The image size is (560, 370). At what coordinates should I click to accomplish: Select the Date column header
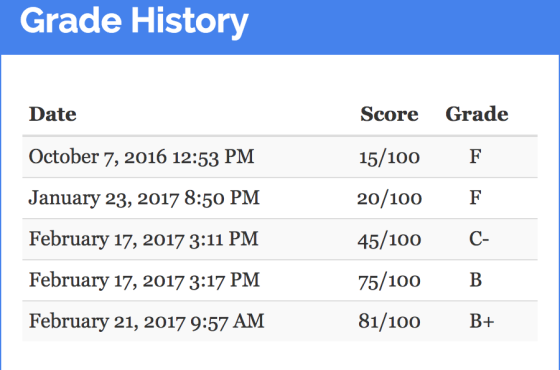(x=52, y=114)
